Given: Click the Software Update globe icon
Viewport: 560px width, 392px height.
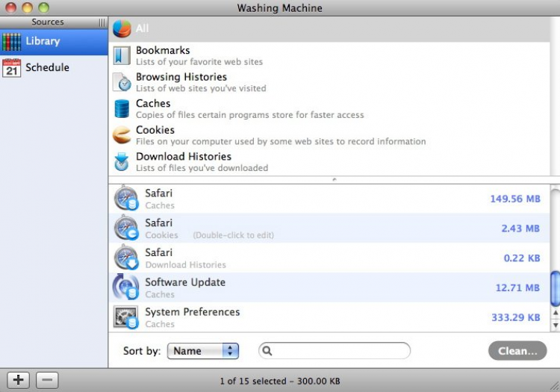Looking at the screenshot, I should 125,287.
